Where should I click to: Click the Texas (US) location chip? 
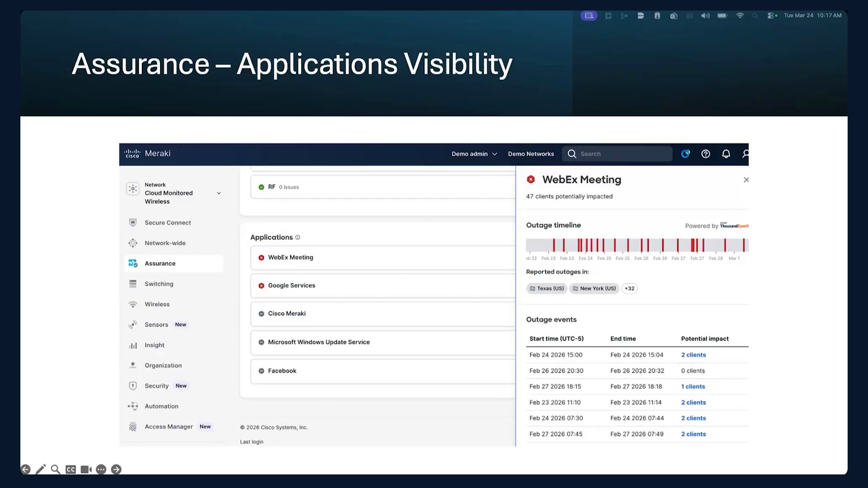point(547,288)
